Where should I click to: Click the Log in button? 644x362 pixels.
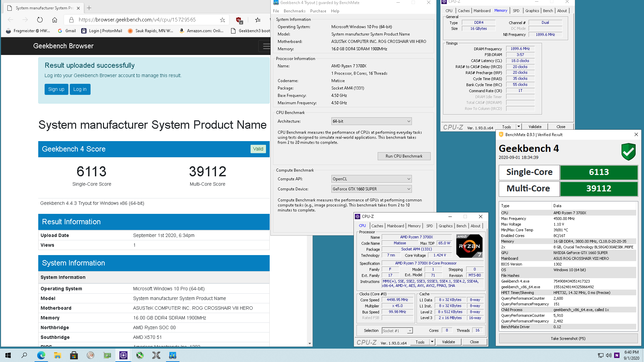tap(80, 89)
